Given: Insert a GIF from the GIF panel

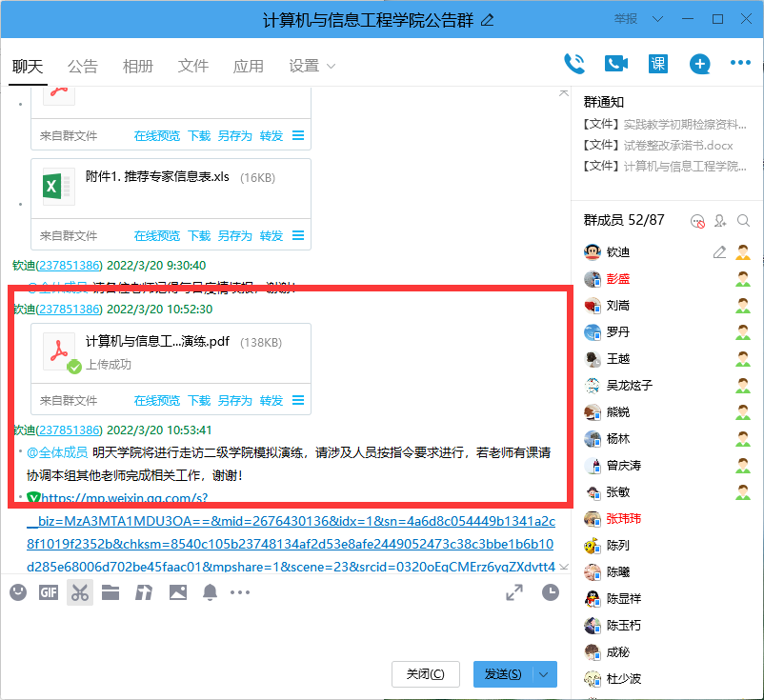Looking at the screenshot, I should coord(48,592).
